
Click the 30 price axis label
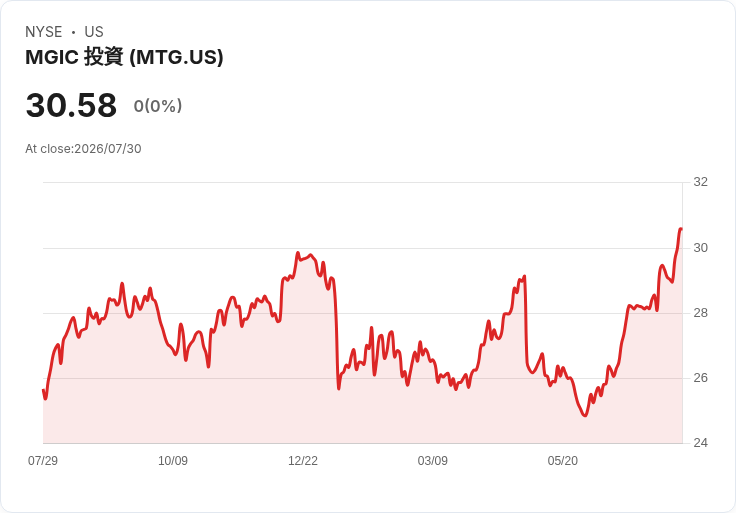click(701, 248)
